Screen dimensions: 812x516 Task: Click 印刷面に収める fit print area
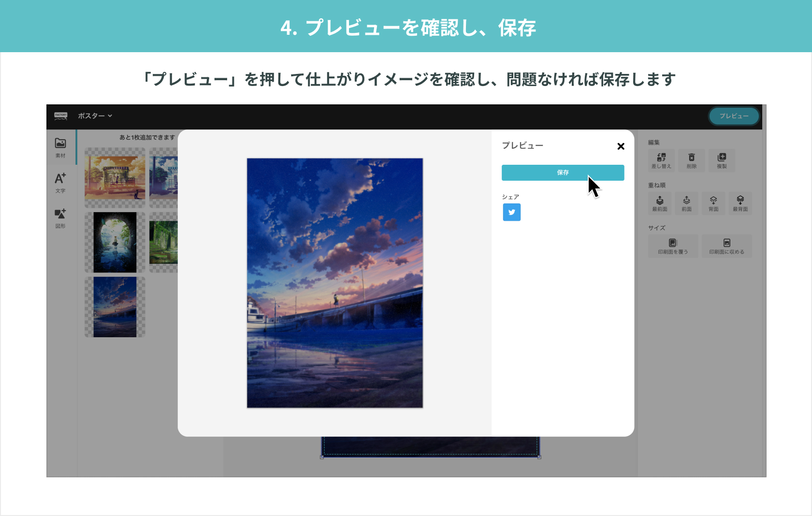(x=727, y=246)
